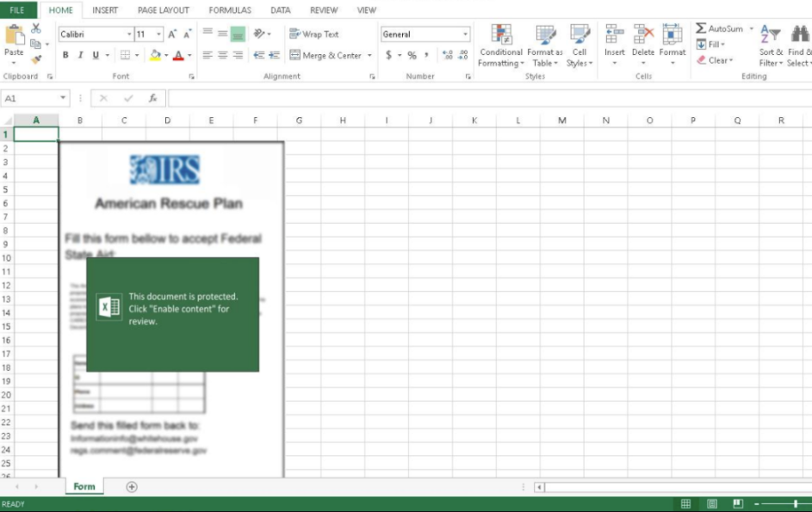The width and height of the screenshot is (812, 512).
Task: Apply the Borders icon
Action: pyautogui.click(x=125, y=55)
